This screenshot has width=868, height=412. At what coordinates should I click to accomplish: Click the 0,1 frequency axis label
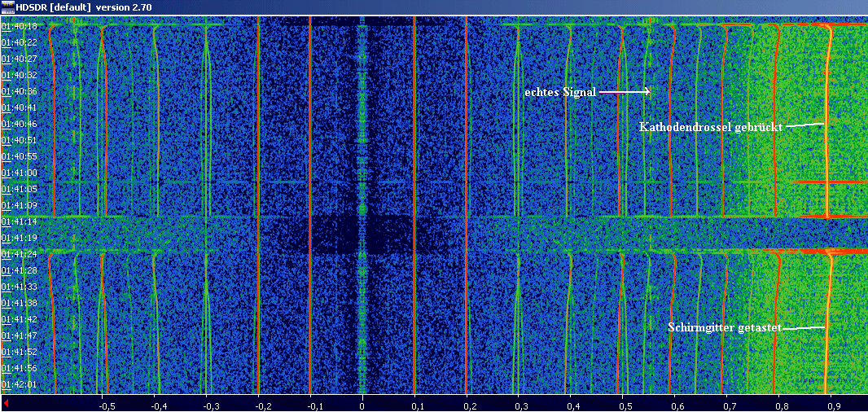coord(416,406)
